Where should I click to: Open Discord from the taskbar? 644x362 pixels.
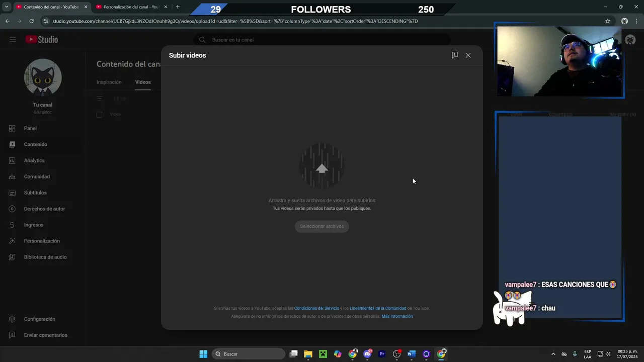coord(367,354)
